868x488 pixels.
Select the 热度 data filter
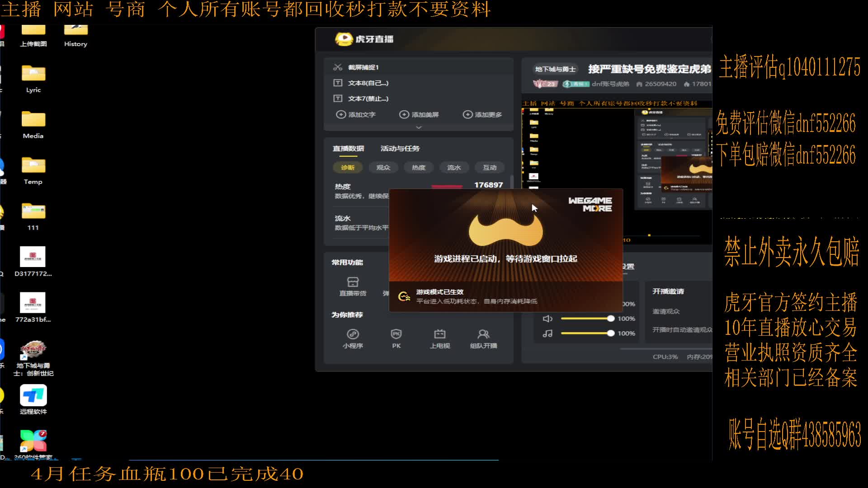(419, 167)
